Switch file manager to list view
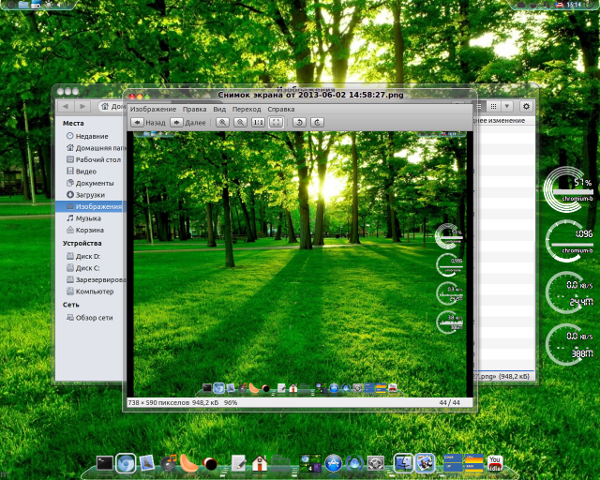Screen dimensions: 600x480 [x=479, y=106]
